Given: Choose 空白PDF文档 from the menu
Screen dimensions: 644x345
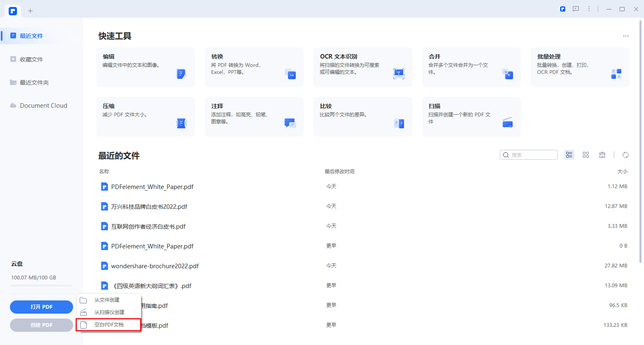Looking at the screenshot, I should click(x=108, y=325).
